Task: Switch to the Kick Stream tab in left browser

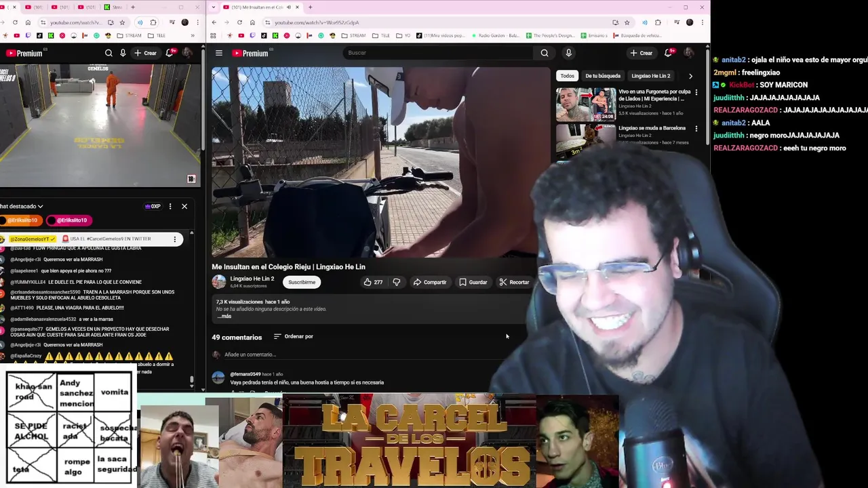Action: pyautogui.click(x=114, y=7)
